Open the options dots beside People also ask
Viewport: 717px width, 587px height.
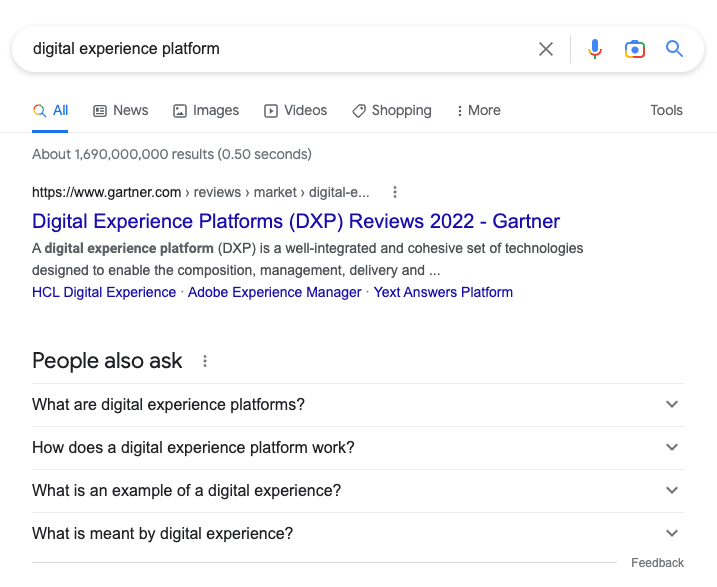click(205, 361)
